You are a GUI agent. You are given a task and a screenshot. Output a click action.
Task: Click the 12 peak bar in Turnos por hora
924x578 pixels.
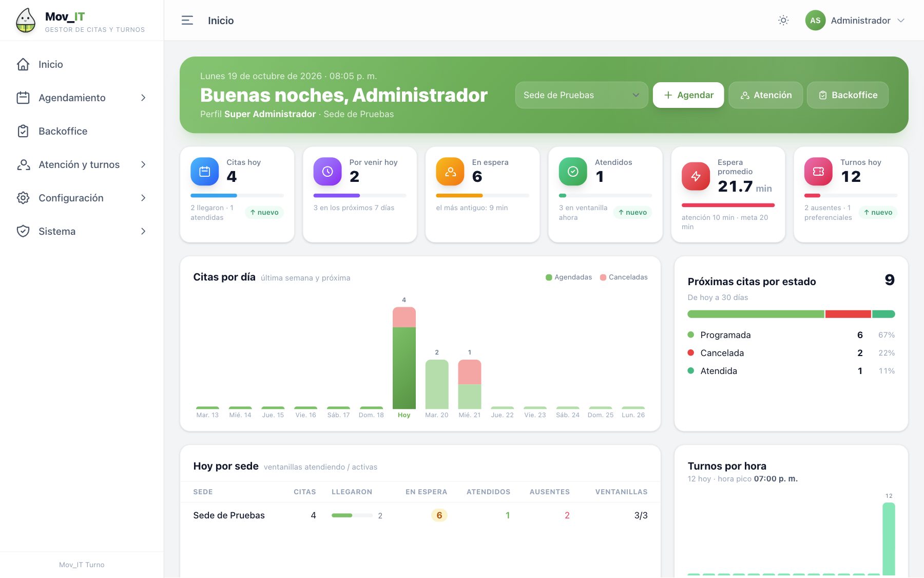(889, 538)
